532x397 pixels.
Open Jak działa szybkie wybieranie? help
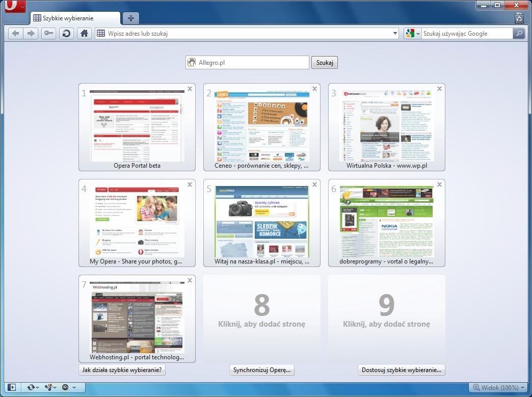coord(122,370)
